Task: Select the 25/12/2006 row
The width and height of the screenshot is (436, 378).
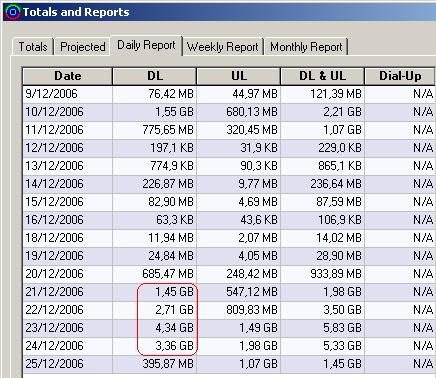Action: click(x=229, y=364)
